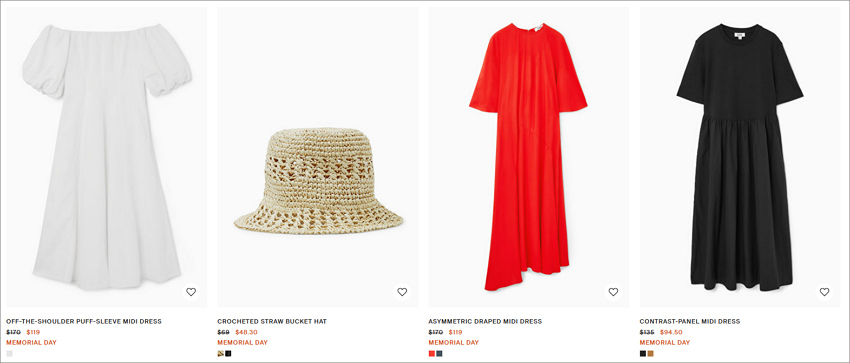
Task: Pick the brown swatch for contrast-panel dress
Action: pos(651,353)
